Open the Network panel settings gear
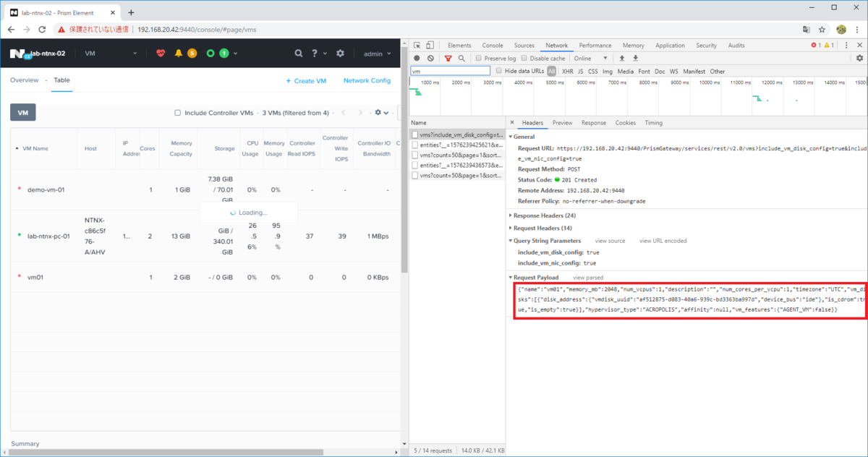Screen dimensions: 868x457 [x=860, y=58]
